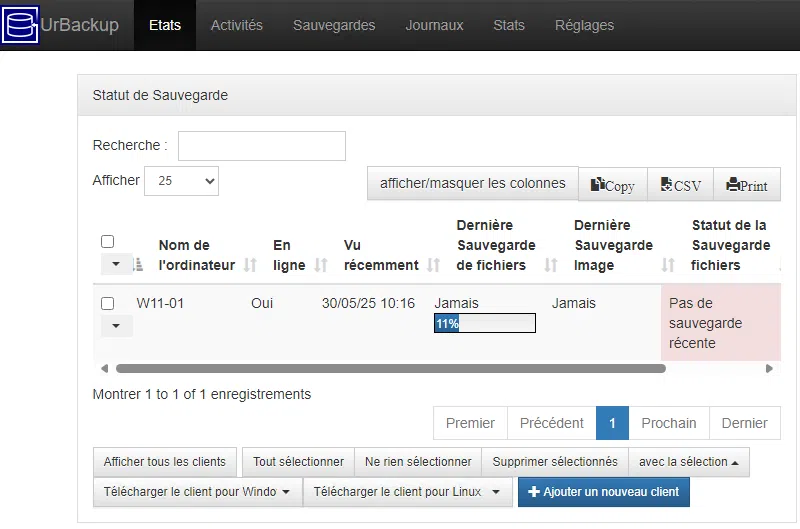Sort by Dernière Sauvegarde Image arrows
800x529 pixels.
668,265
